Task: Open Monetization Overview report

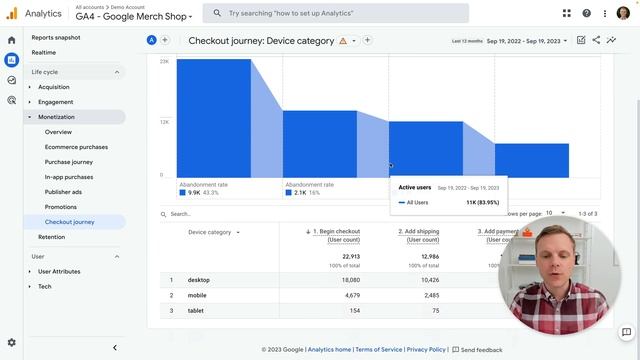Action: click(x=58, y=132)
